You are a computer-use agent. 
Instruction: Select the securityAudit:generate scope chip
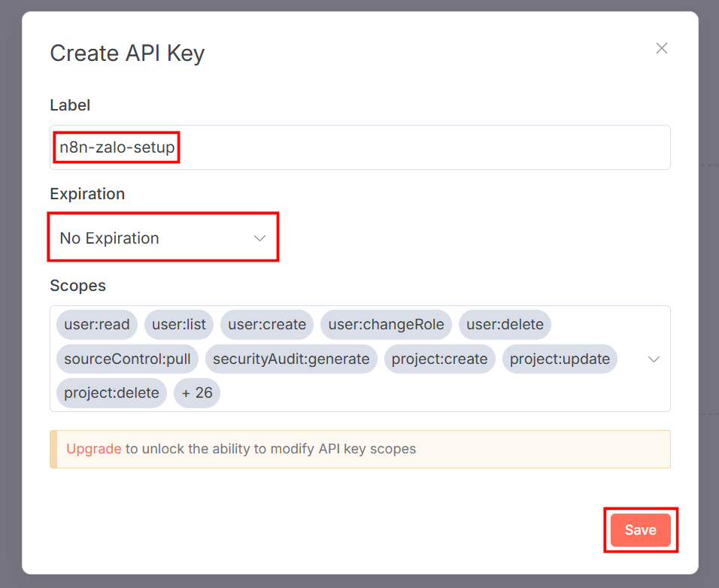pyautogui.click(x=293, y=359)
